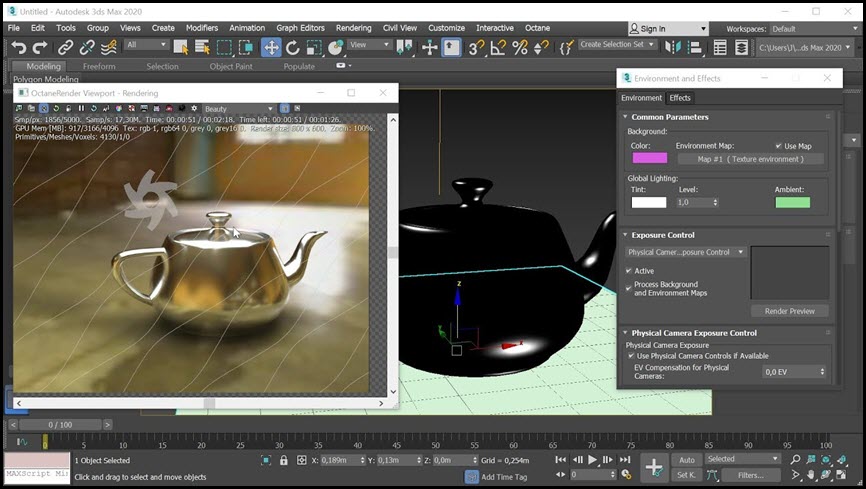
Task: Open the selection filter All dropdown
Action: point(146,44)
